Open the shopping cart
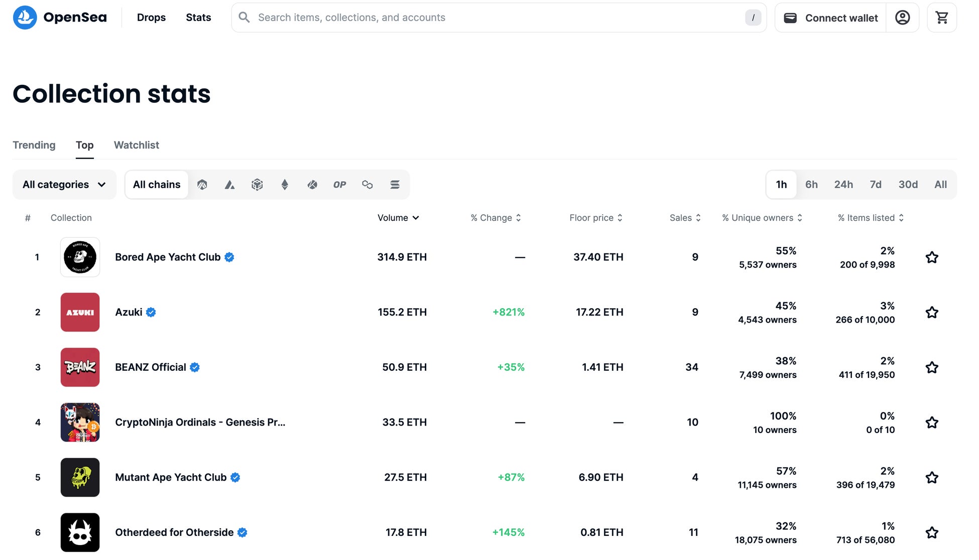 [941, 18]
